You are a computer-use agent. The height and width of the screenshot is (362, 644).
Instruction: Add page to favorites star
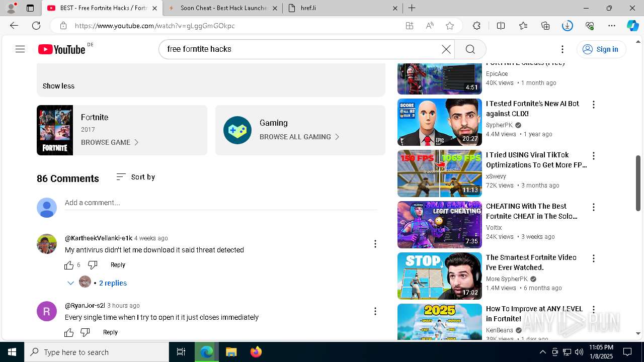coord(450,26)
